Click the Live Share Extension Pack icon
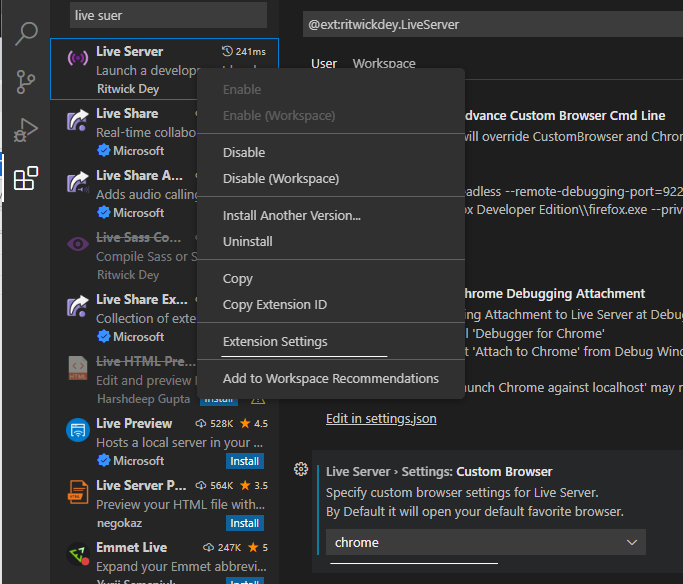This screenshot has width=683, height=584. [x=78, y=306]
